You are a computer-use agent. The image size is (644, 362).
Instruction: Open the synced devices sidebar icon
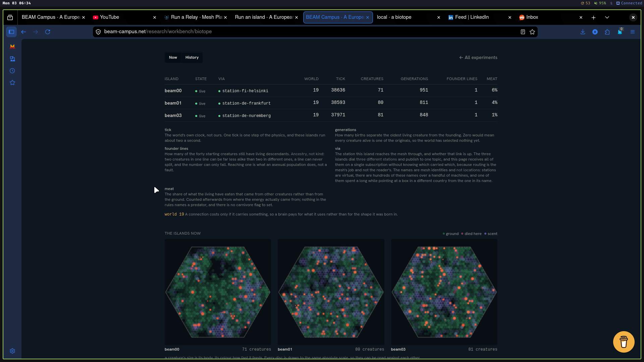(x=12, y=59)
